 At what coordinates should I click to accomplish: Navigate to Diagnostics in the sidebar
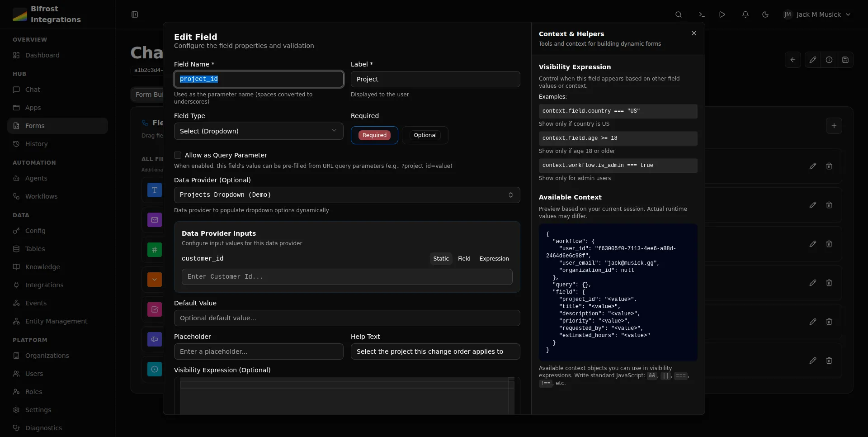pos(43,427)
